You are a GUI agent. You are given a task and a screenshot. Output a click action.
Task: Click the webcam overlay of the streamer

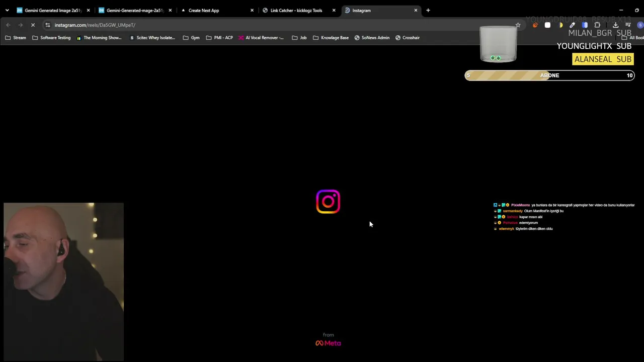click(63, 282)
